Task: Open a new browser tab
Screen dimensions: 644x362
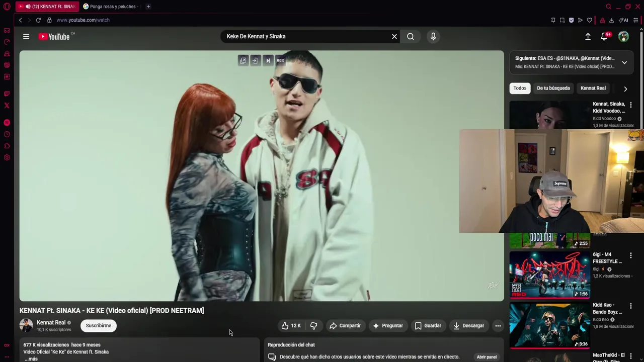Action: pyautogui.click(x=148, y=7)
